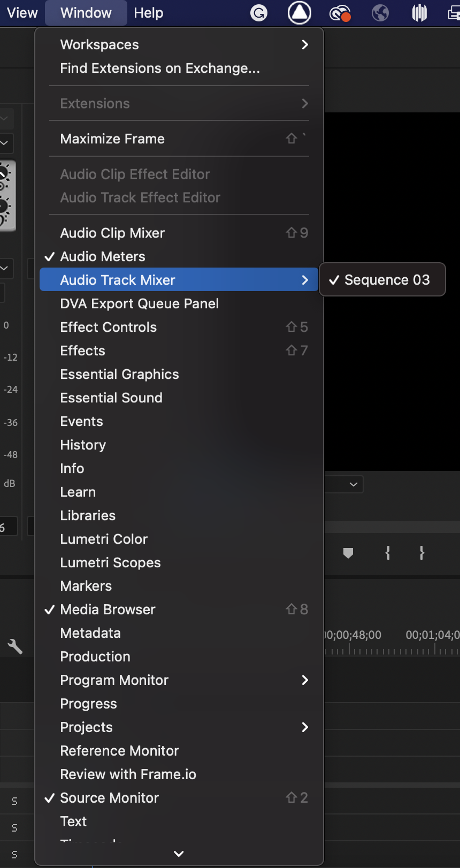Image resolution: width=460 pixels, height=868 pixels.
Task: Open the wrench timeline settings icon
Action: click(15, 646)
